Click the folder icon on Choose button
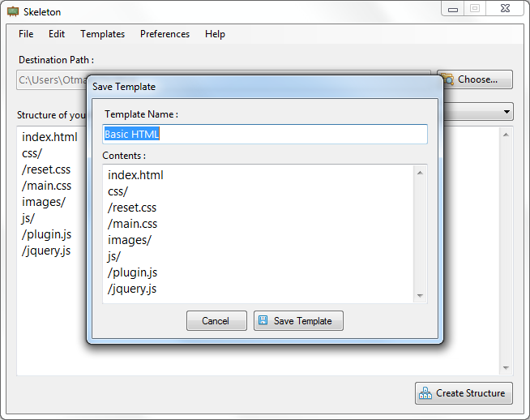The image size is (530, 420). pos(448,79)
